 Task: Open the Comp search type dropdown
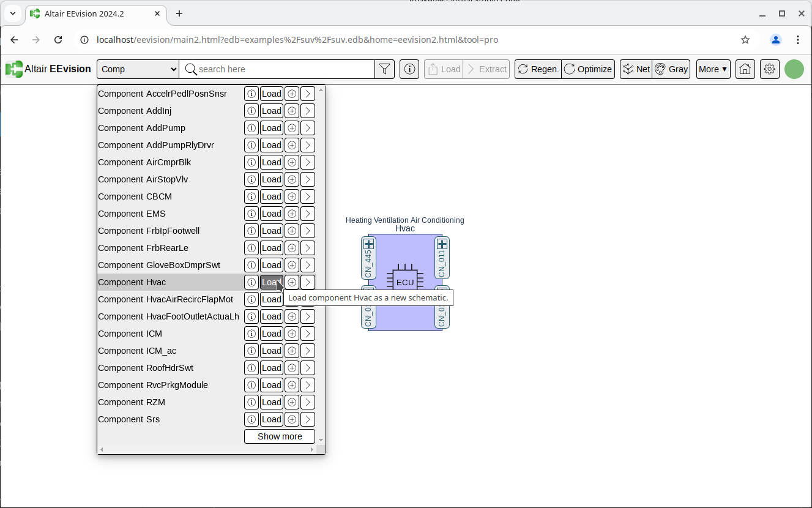[x=138, y=69]
